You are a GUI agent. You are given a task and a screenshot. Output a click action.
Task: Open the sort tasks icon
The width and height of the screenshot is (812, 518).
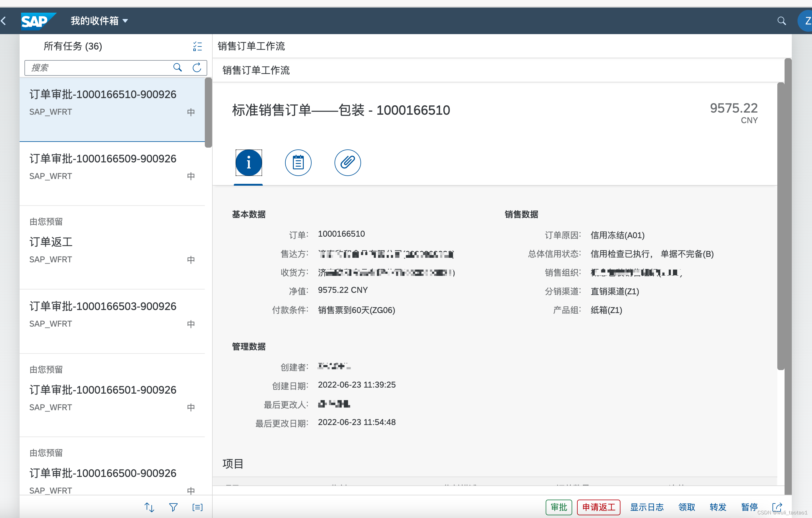[x=149, y=507]
